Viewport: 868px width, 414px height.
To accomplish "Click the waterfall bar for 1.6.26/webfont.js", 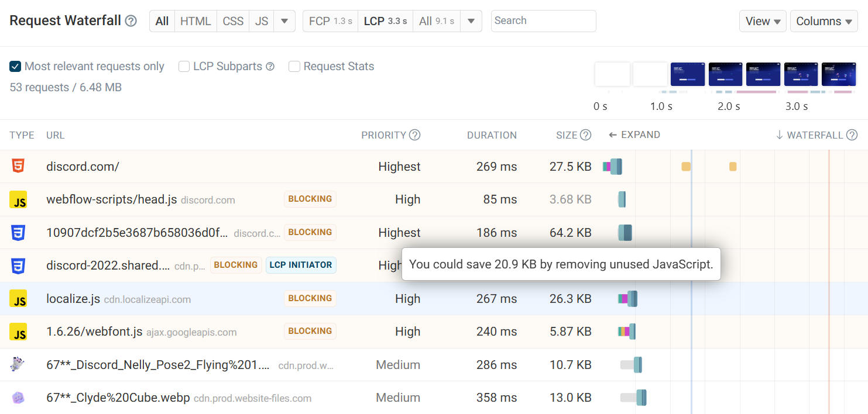I will pyautogui.click(x=627, y=332).
